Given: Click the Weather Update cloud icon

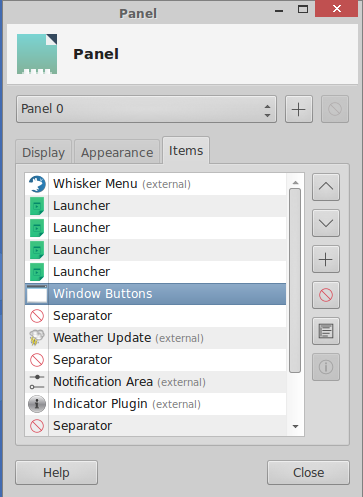Looking at the screenshot, I should pos(37,338).
